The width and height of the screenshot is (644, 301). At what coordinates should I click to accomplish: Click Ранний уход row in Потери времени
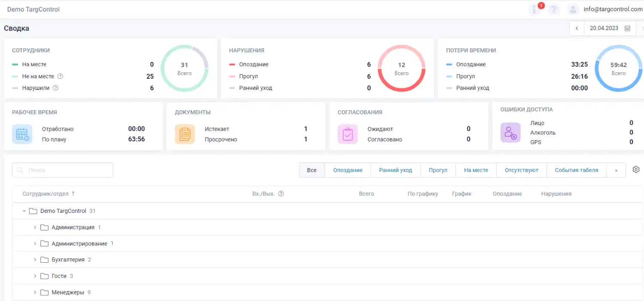517,88
